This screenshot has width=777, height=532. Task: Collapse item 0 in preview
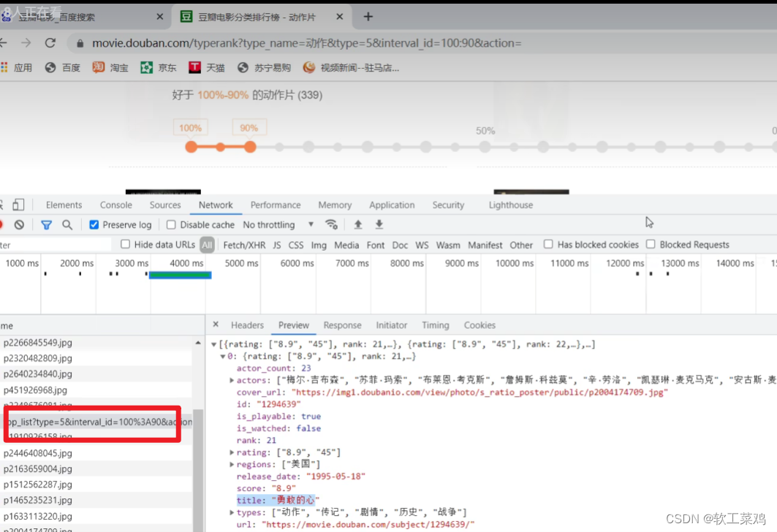click(223, 356)
